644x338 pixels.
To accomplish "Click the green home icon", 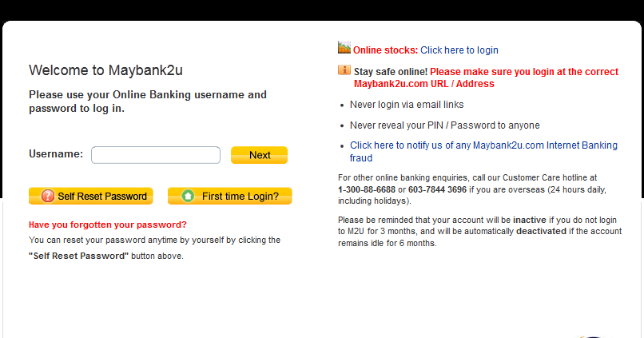I will click(188, 196).
